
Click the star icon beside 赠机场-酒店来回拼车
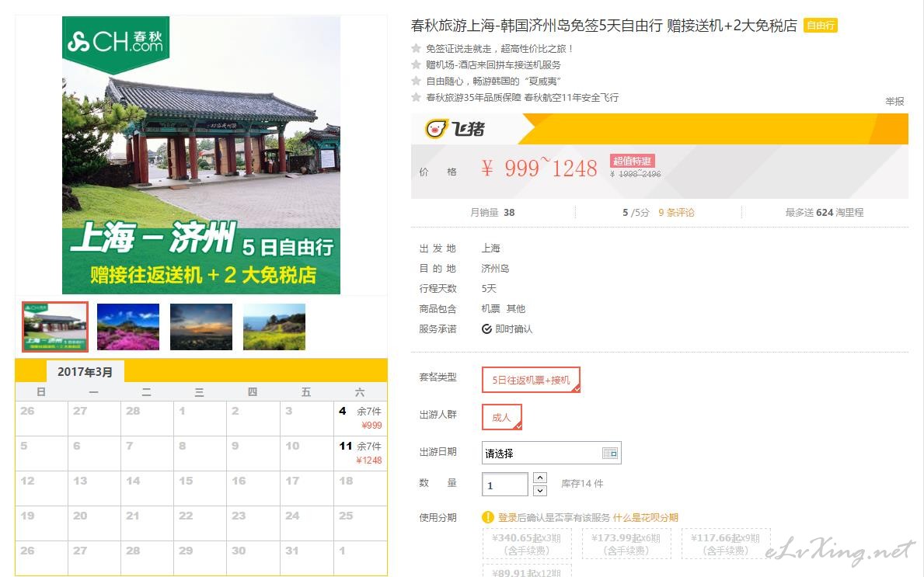point(416,64)
